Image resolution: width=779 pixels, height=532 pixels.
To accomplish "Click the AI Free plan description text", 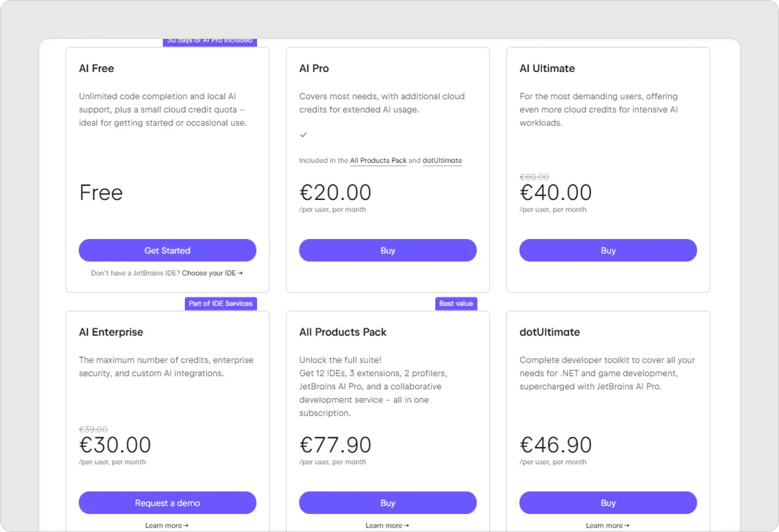I will tap(163, 110).
